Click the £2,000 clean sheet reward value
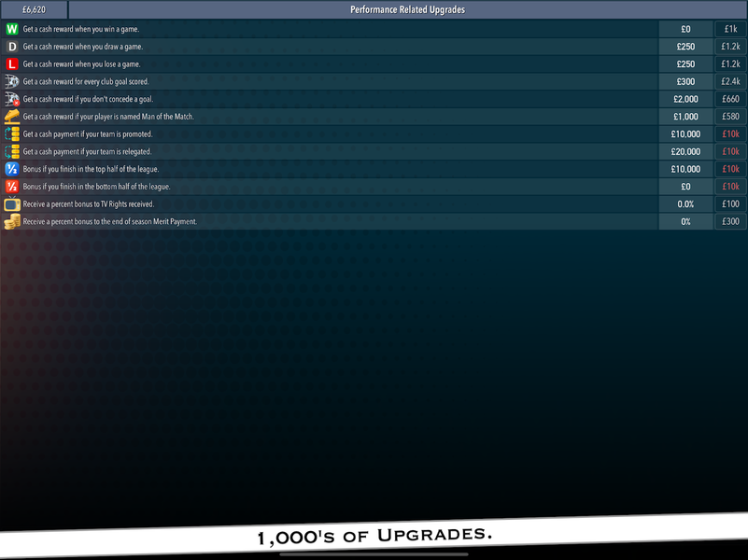The height and width of the screenshot is (560, 748). point(685,99)
